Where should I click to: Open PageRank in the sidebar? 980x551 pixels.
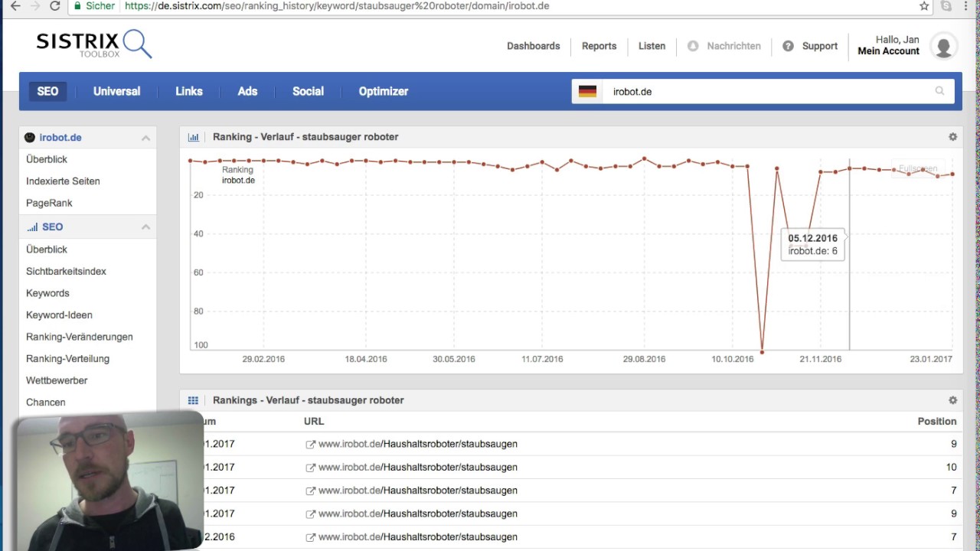coord(49,203)
